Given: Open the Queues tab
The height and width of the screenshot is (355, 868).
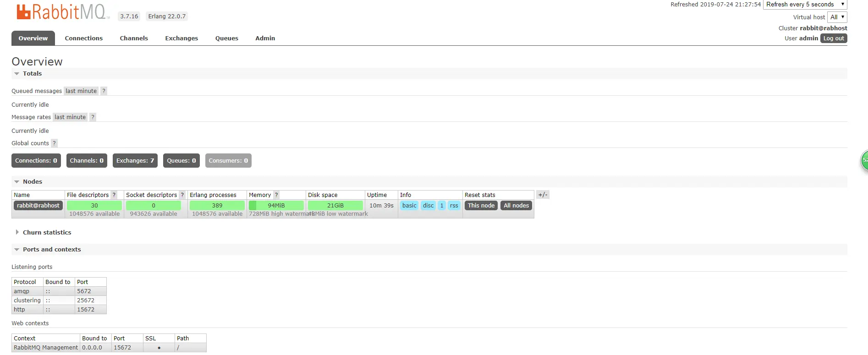Looking at the screenshot, I should 227,38.
